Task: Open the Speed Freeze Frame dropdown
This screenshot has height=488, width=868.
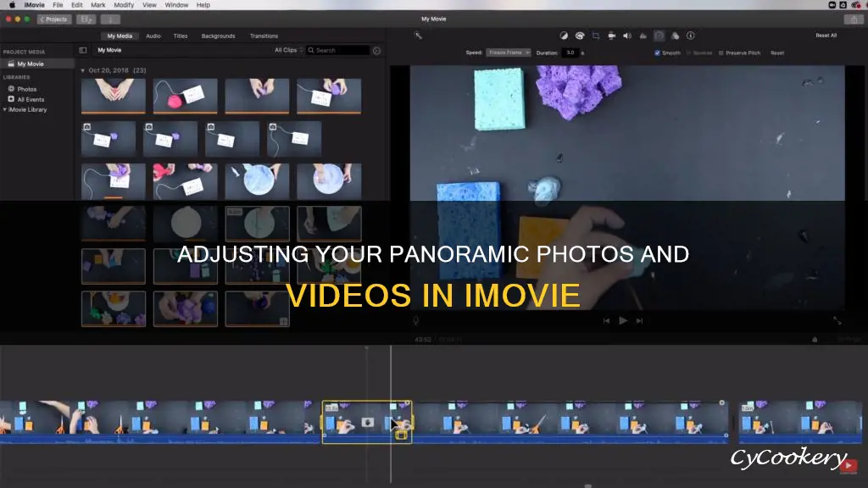Action: coord(509,53)
